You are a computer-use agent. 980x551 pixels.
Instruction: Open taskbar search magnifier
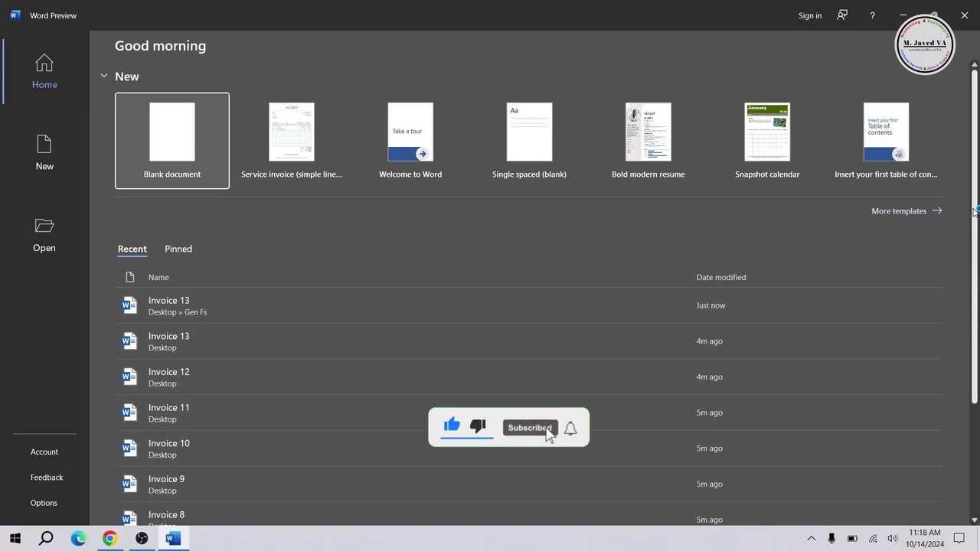[46, 539]
